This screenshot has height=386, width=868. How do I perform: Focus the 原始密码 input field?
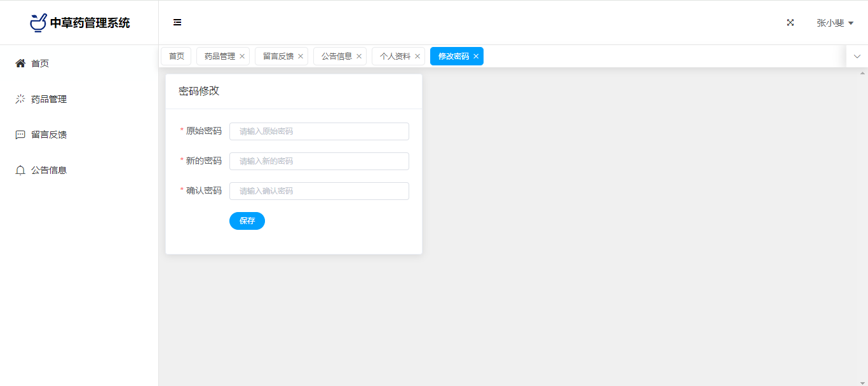click(319, 131)
